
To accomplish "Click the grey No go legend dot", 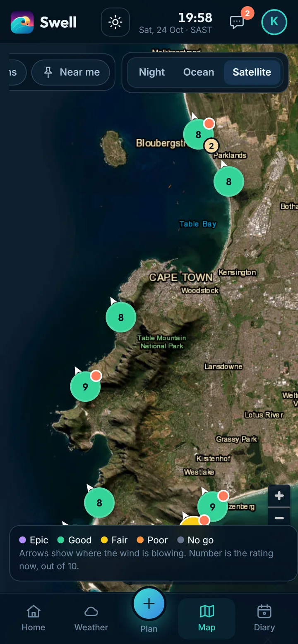I will tap(180, 540).
